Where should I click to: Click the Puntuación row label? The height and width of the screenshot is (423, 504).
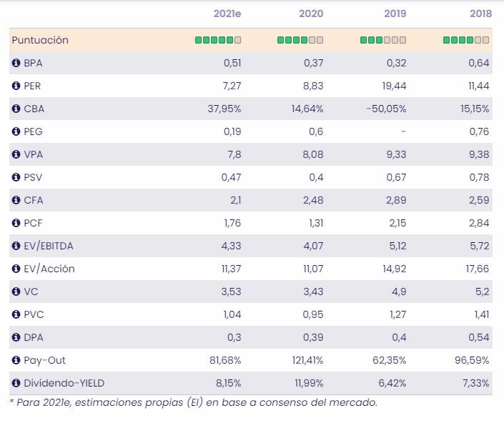coord(40,40)
